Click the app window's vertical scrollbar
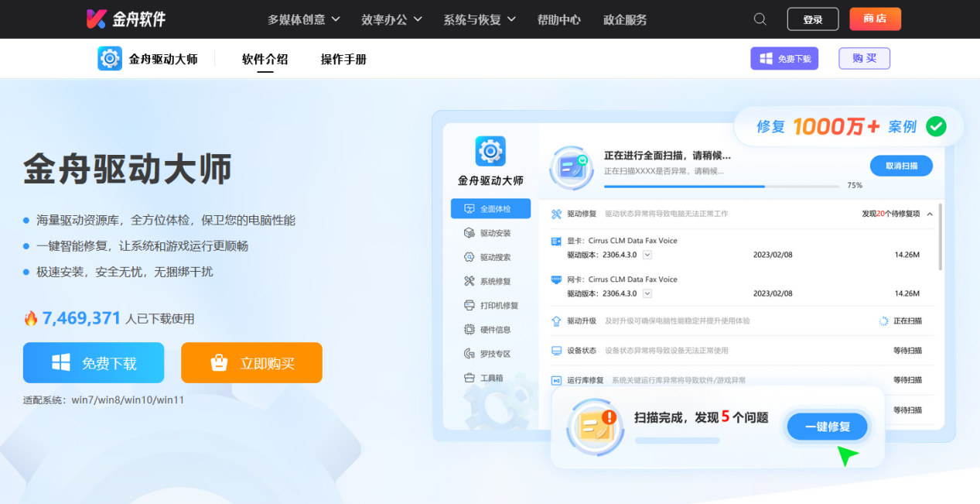Image resolution: width=980 pixels, height=504 pixels. 941,236
